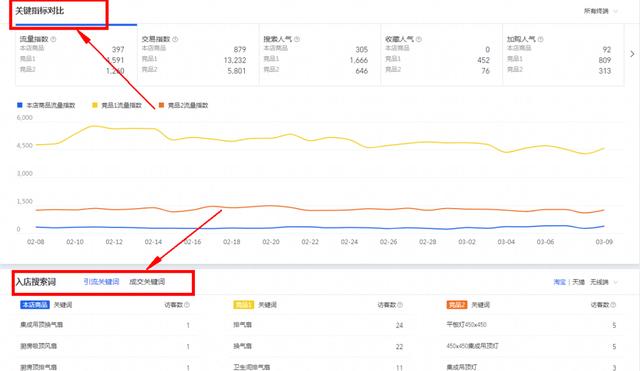Toggle the 竞品1流量指数 legend series

click(117, 105)
